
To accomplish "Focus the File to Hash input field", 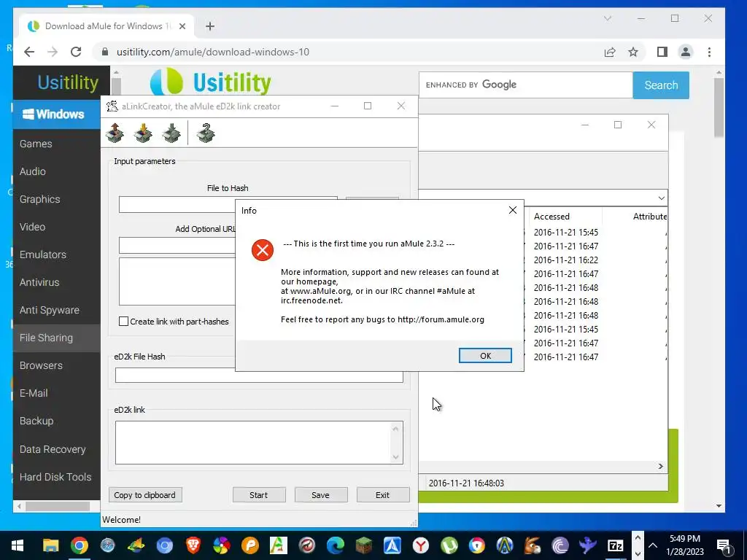I will (x=177, y=204).
